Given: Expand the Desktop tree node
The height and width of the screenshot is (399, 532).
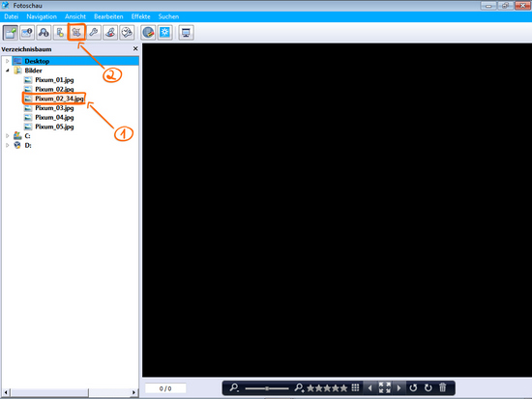Looking at the screenshot, I should pos(8,61).
